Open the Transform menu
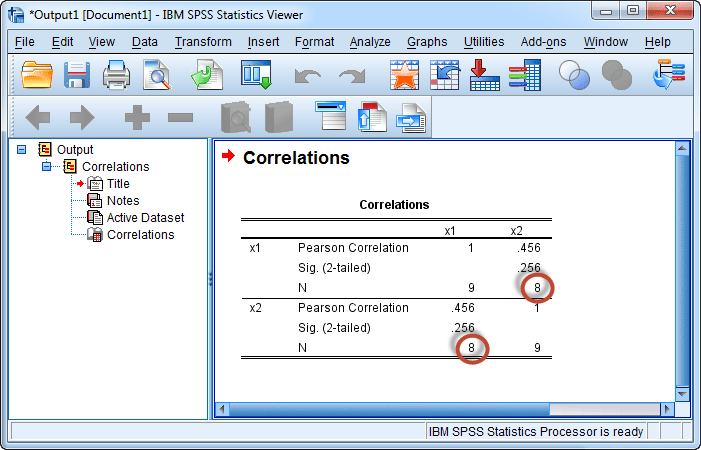The height and width of the screenshot is (450, 701). point(203,42)
